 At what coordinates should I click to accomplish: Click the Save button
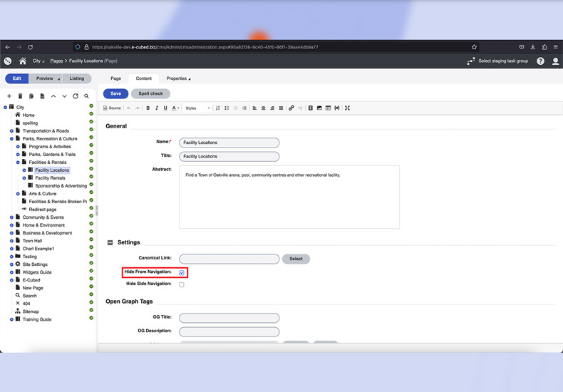115,93
